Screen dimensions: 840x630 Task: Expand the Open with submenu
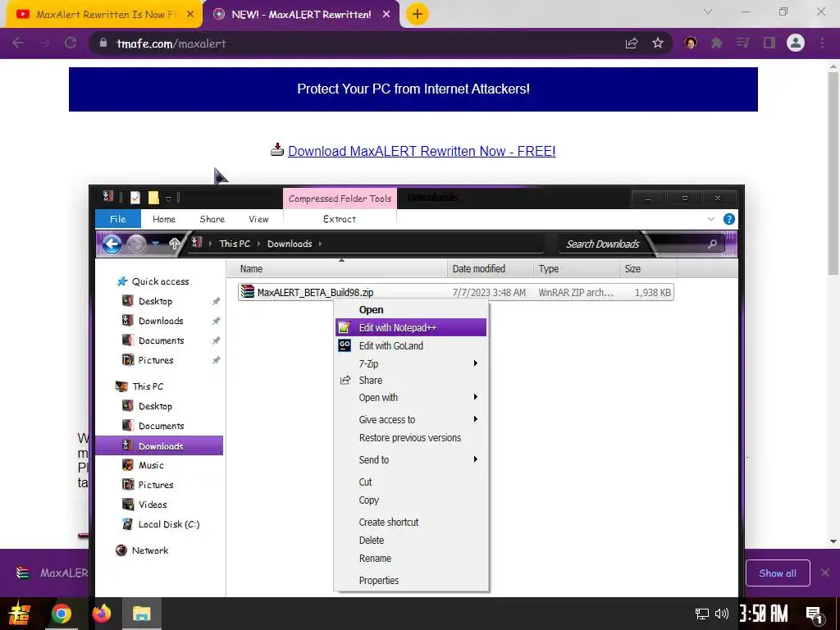(x=411, y=398)
